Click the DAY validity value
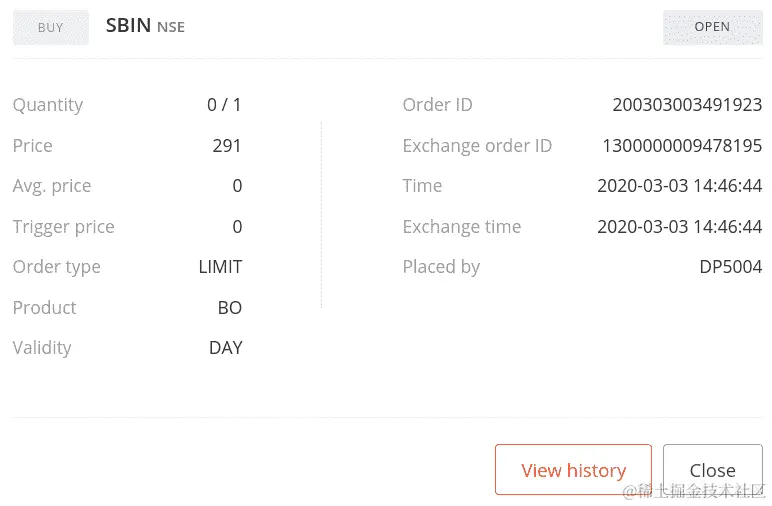Screen dimensions: 772x506 click(225, 348)
